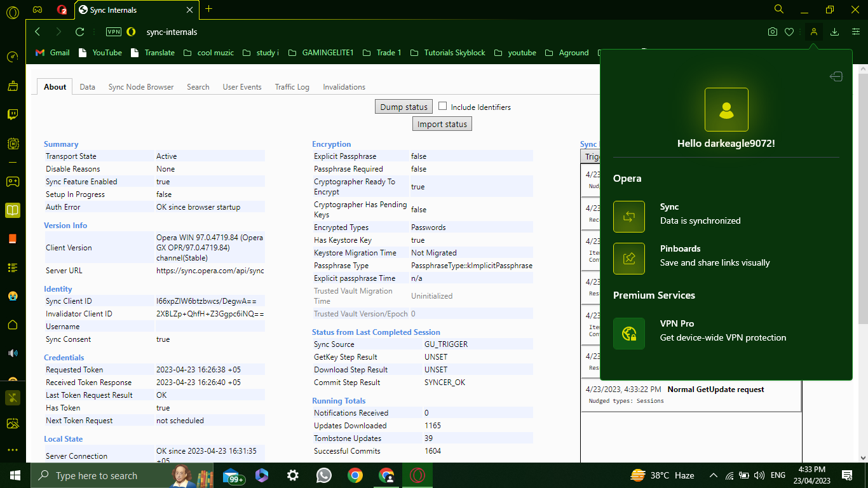
Task: Click the Sync arrows icon tile
Action: (629, 217)
